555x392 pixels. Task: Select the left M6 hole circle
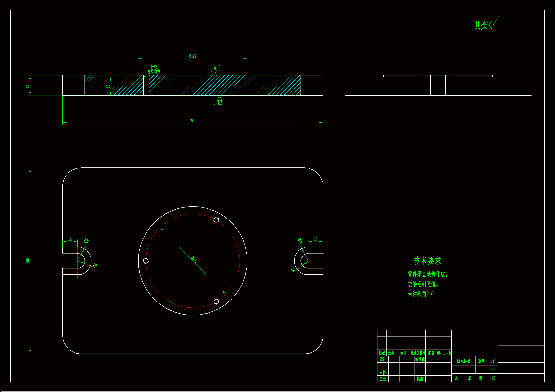point(146,261)
